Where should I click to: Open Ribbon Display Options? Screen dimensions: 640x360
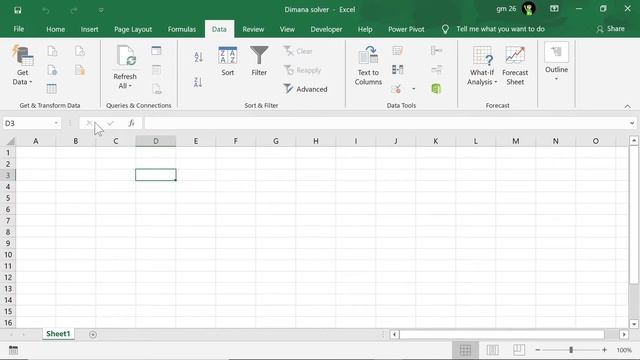pyautogui.click(x=554, y=9)
